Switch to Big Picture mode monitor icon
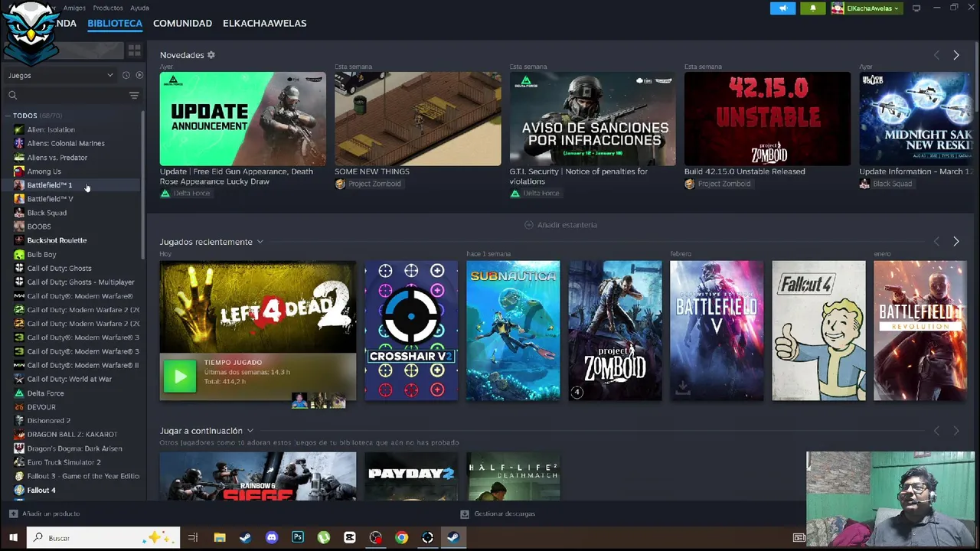Screen dimensions: 980x551 [916, 8]
